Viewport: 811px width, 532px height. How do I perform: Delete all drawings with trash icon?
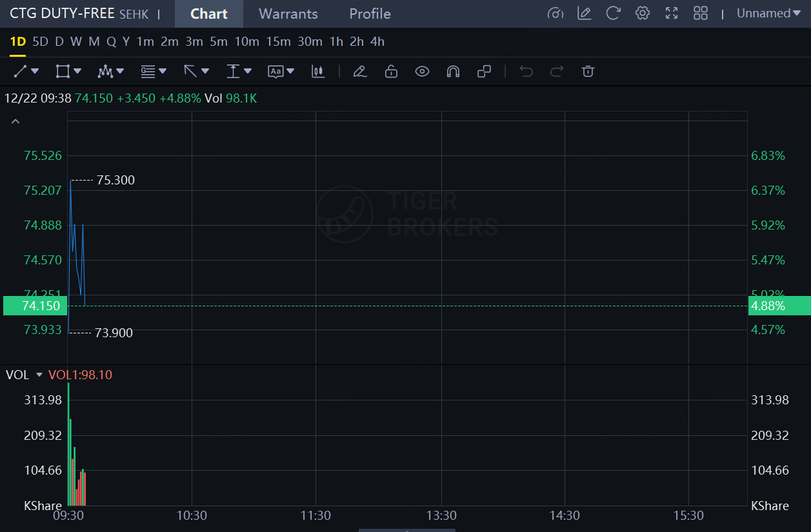coord(588,72)
